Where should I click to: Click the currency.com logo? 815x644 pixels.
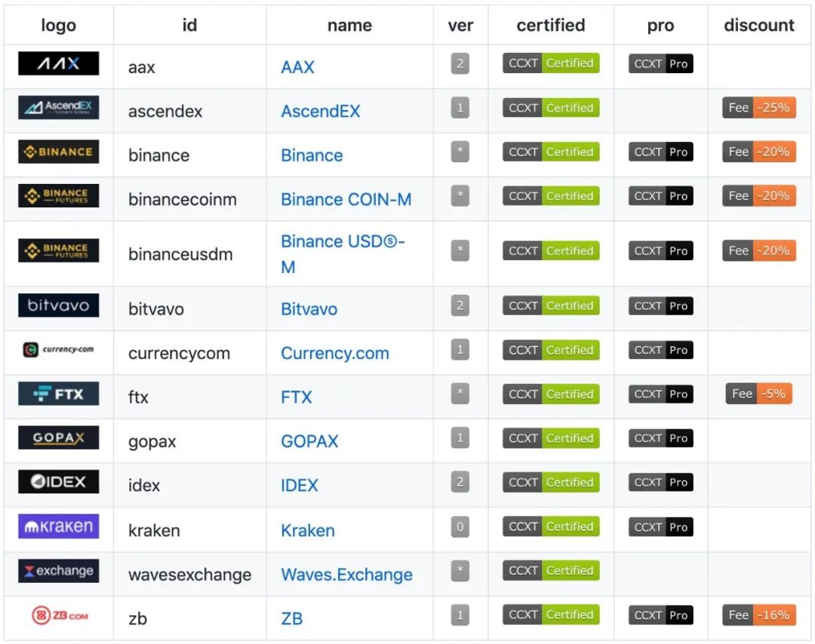(x=58, y=350)
